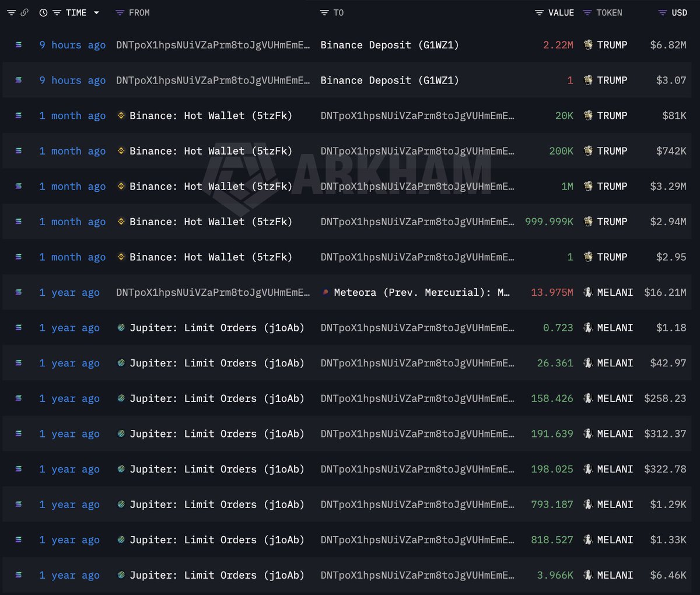Click Solana chain icon in 20K TRUMP row
Screen dimensions: 700x595
(19, 116)
